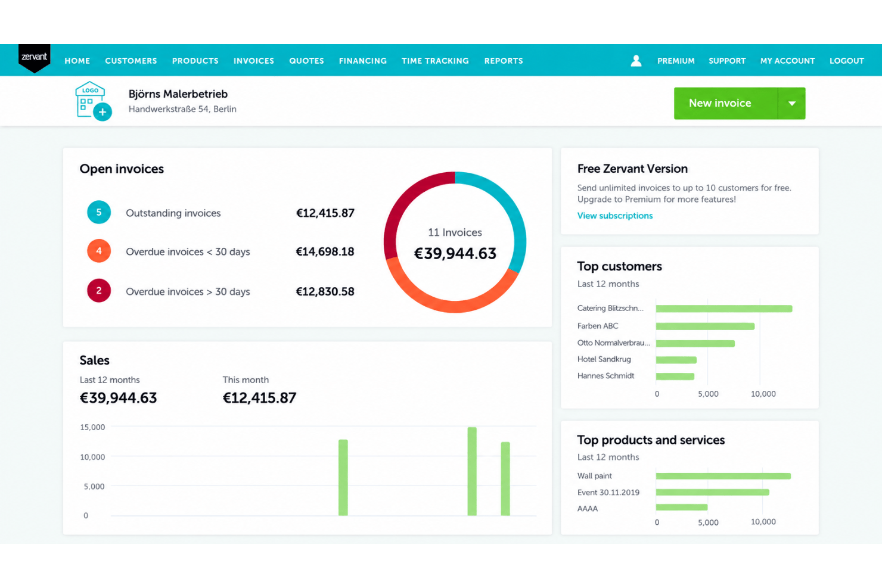Click Overdue invoices < 30 days label
Screen dimensions: 882x588
[188, 252]
